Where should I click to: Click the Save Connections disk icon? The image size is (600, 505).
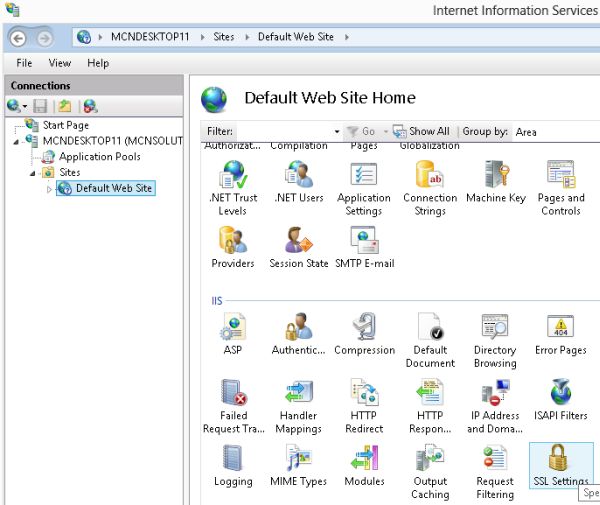coord(40,106)
